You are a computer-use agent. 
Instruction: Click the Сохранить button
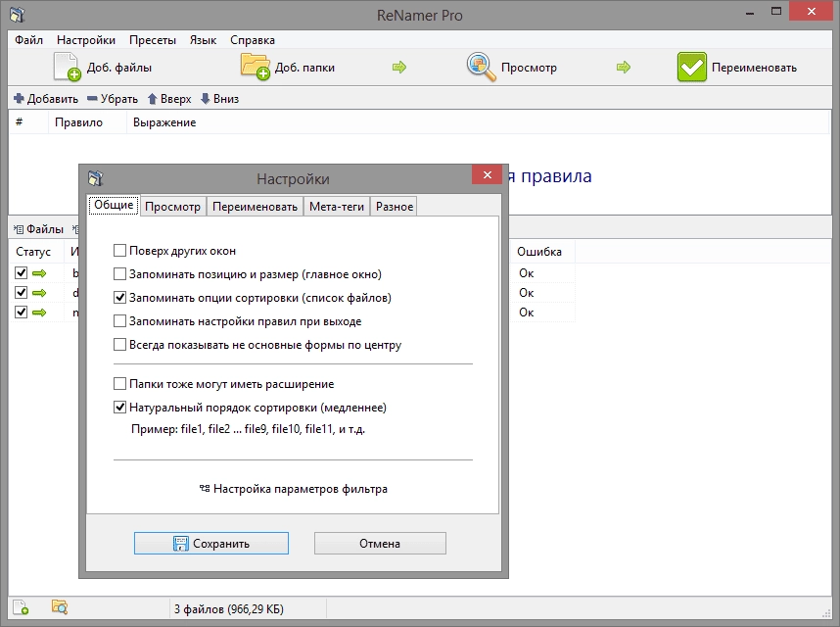coord(211,544)
